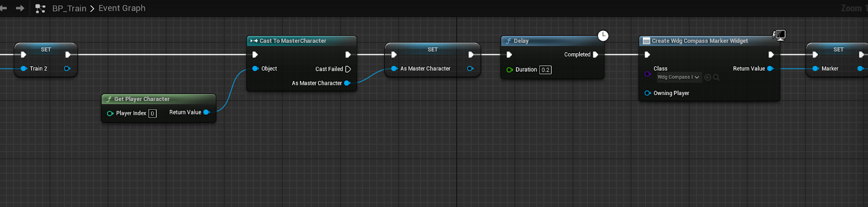Viewport: 868px width, 207px height.
Task: Select the Create Wdg Compass Marker Widget header
Action: click(709, 41)
